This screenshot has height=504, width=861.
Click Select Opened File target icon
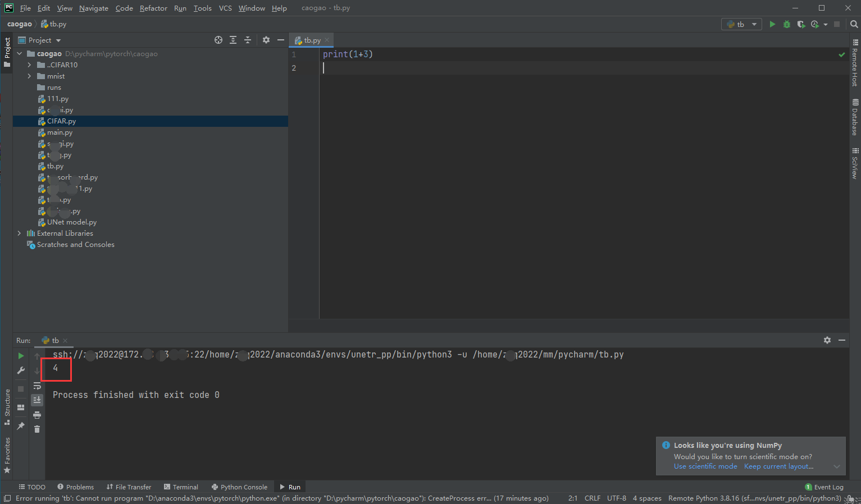pos(218,40)
